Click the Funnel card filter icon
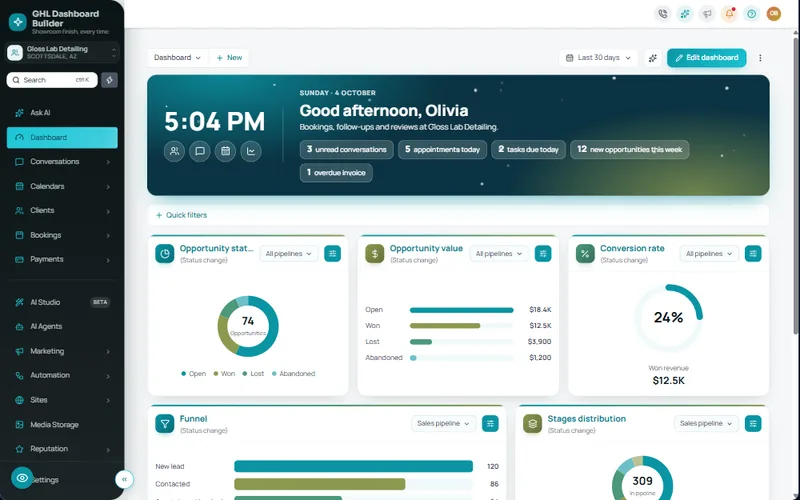The image size is (800, 500). pyautogui.click(x=165, y=423)
